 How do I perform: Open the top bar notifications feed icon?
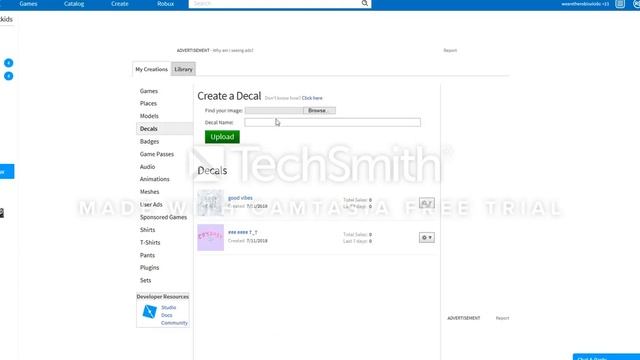[620, 4]
